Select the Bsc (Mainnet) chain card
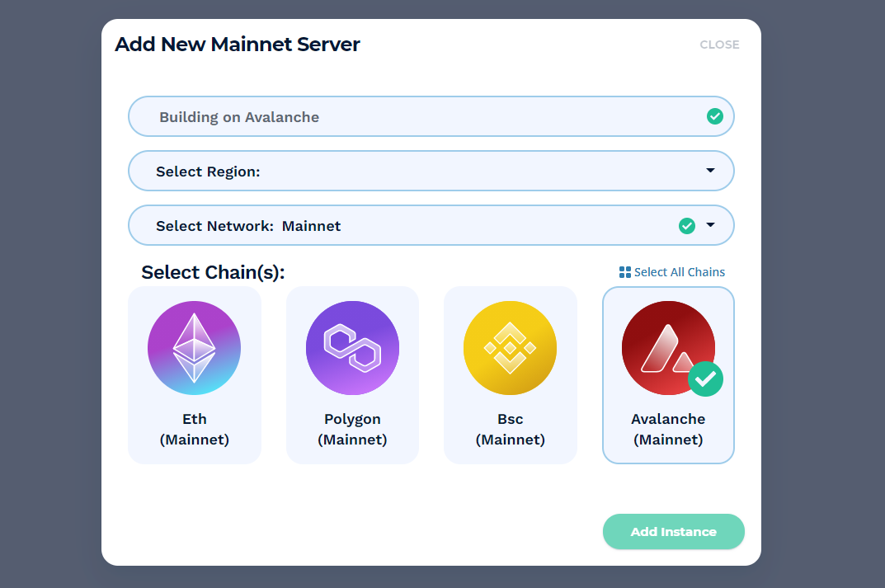Viewport: 885px width, 588px height. [511, 375]
